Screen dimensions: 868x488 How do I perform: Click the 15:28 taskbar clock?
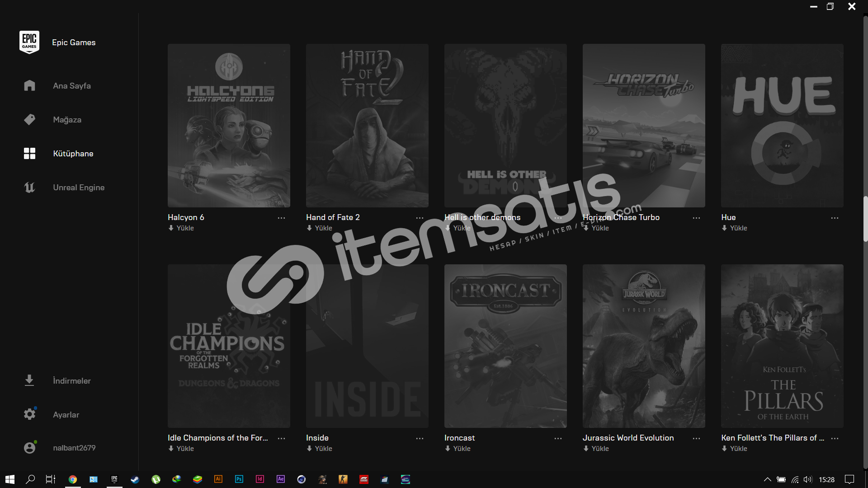pos(826,479)
